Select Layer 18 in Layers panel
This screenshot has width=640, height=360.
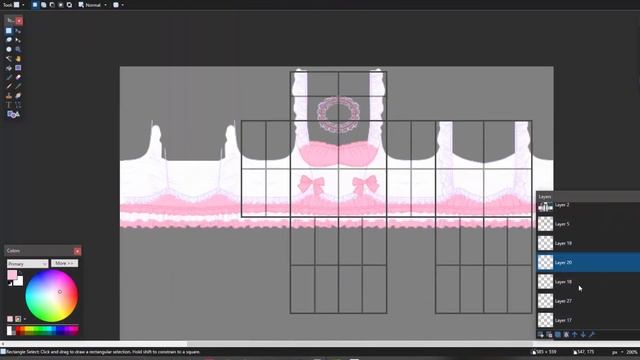(x=588, y=282)
